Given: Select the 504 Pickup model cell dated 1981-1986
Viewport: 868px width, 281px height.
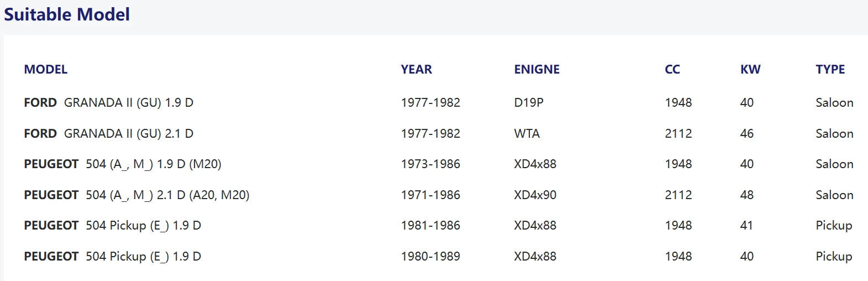Looking at the screenshot, I should coord(113,226).
